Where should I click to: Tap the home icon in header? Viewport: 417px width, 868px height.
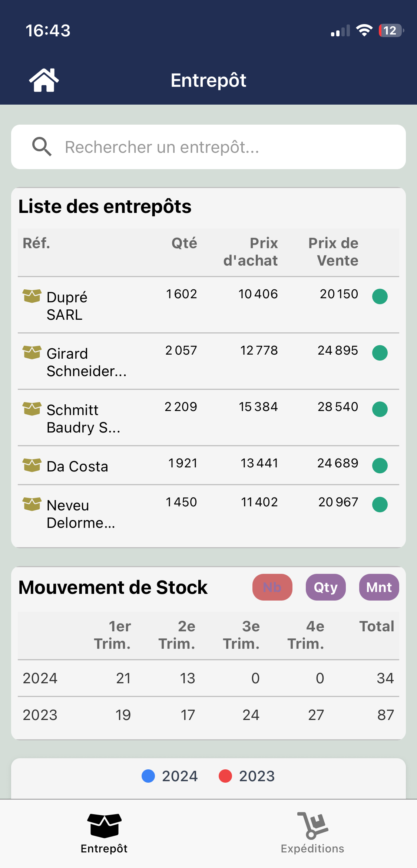pyautogui.click(x=44, y=80)
